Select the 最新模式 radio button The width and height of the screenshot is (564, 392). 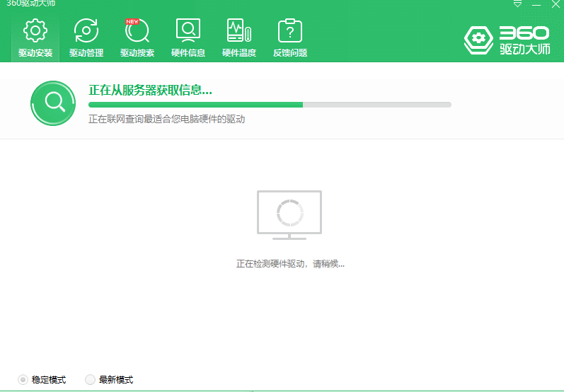(x=90, y=379)
